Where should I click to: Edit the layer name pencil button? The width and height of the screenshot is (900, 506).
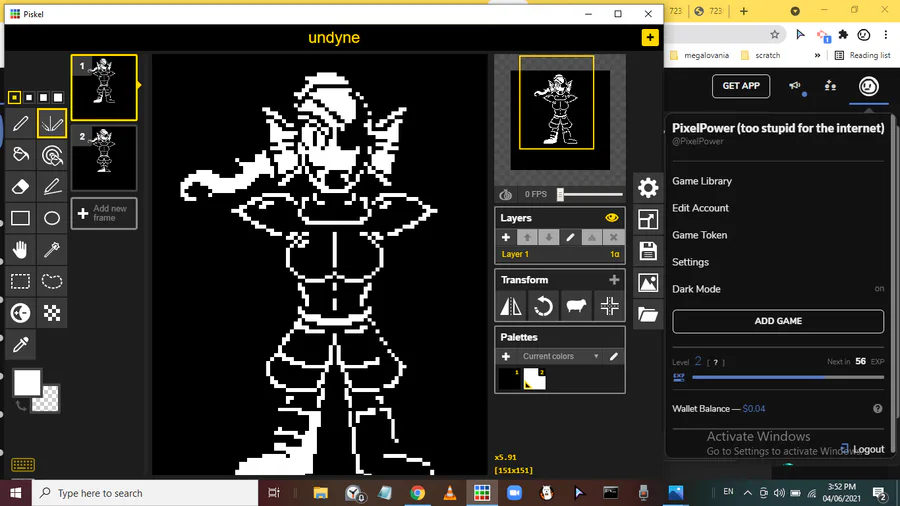[x=570, y=237]
